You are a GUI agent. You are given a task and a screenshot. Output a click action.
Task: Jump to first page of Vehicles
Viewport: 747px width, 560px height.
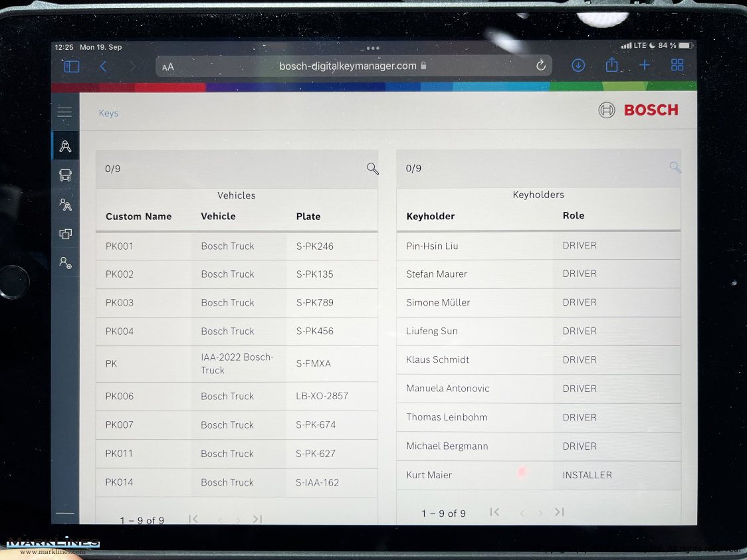point(193,519)
